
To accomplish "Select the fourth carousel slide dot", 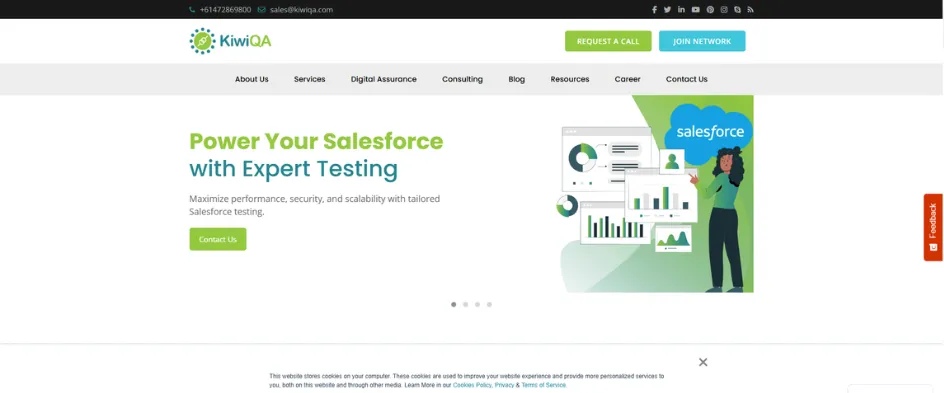I will coord(489,305).
